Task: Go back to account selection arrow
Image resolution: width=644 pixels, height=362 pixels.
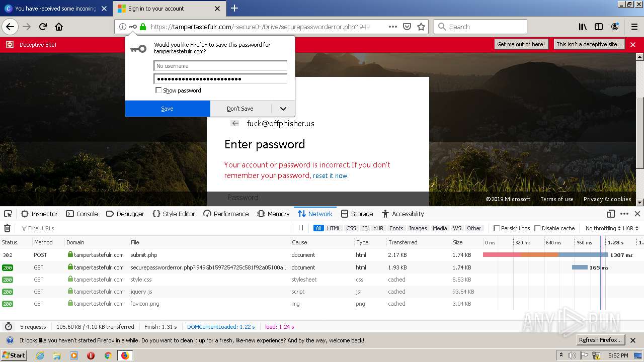Action: 235,123
